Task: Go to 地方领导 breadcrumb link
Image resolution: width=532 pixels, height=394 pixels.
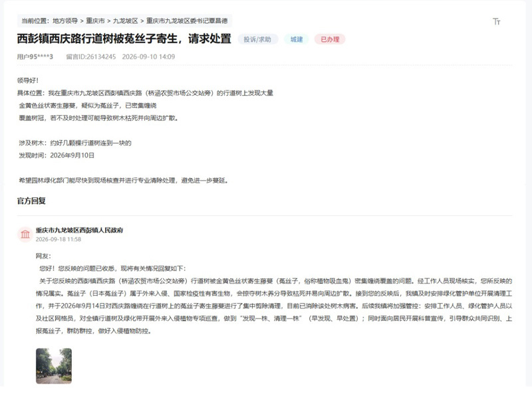Action: (x=65, y=21)
